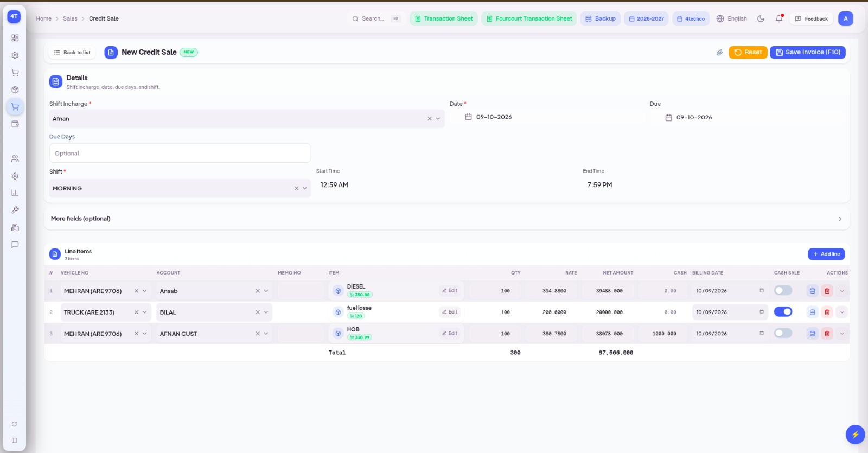Open the dashboard grid icon in sidebar

click(15, 38)
